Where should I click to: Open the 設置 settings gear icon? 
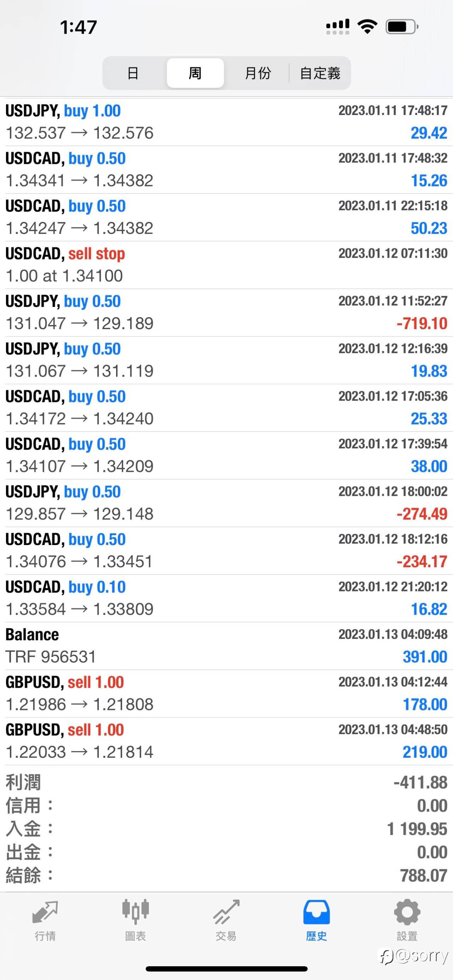pyautogui.click(x=407, y=912)
